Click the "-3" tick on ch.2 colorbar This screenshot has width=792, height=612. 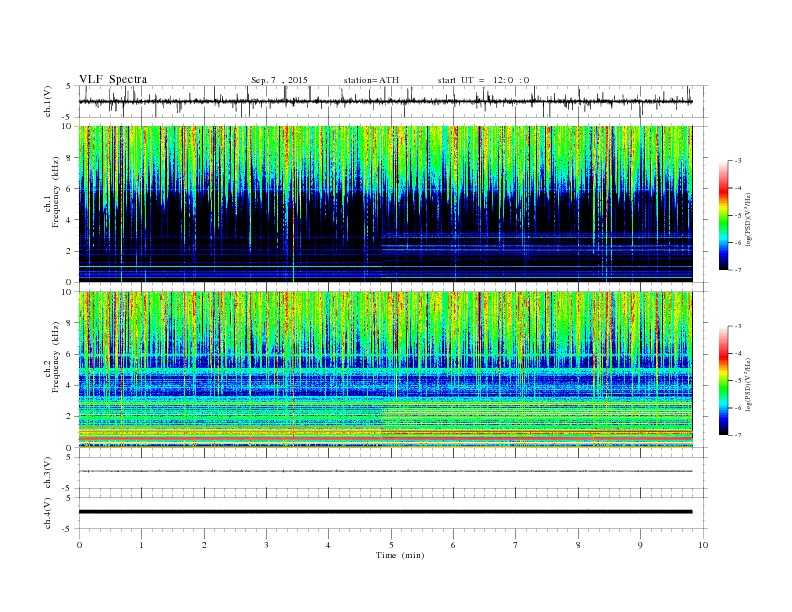pos(737,326)
